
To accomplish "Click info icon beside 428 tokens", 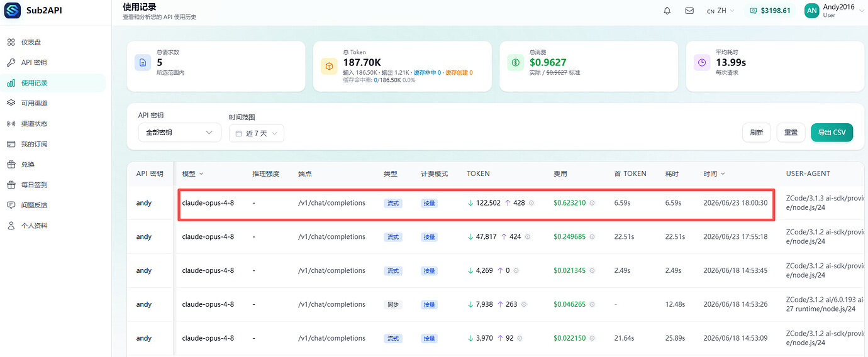I will pos(531,203).
